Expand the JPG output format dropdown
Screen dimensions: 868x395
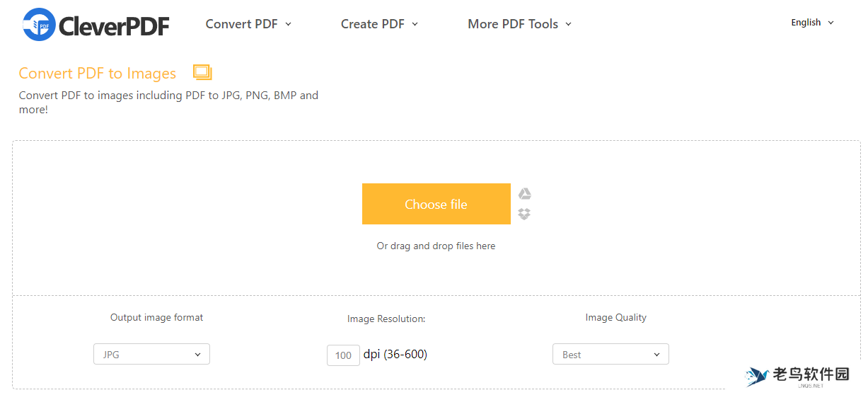click(x=151, y=354)
